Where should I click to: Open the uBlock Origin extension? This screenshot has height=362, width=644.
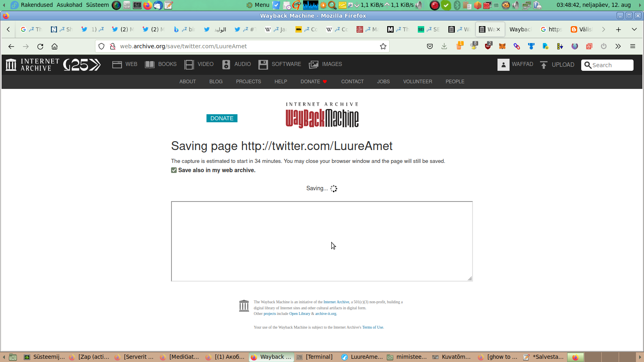(x=488, y=45)
